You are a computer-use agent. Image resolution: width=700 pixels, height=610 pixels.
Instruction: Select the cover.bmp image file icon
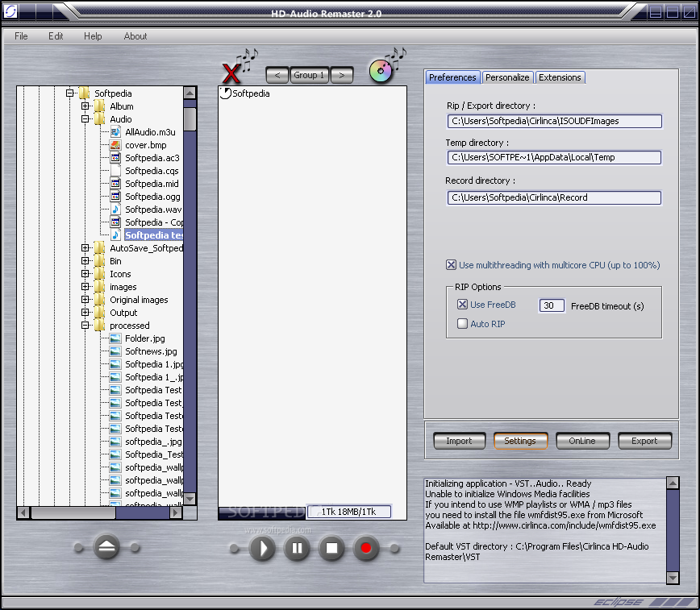click(115, 145)
